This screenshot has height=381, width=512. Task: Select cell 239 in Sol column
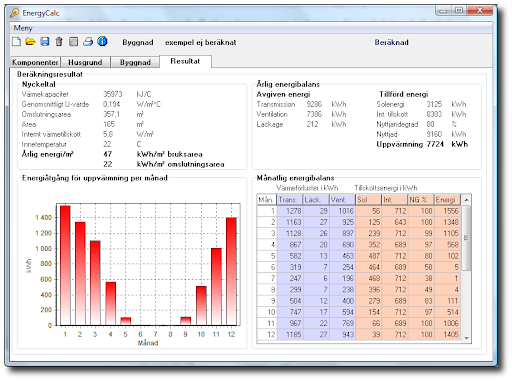(x=368, y=233)
